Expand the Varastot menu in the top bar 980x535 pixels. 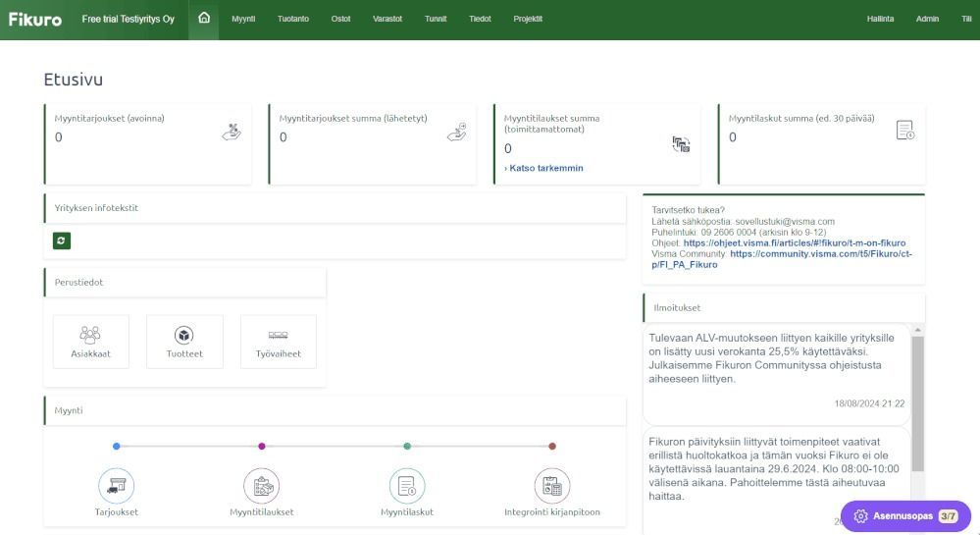(387, 19)
